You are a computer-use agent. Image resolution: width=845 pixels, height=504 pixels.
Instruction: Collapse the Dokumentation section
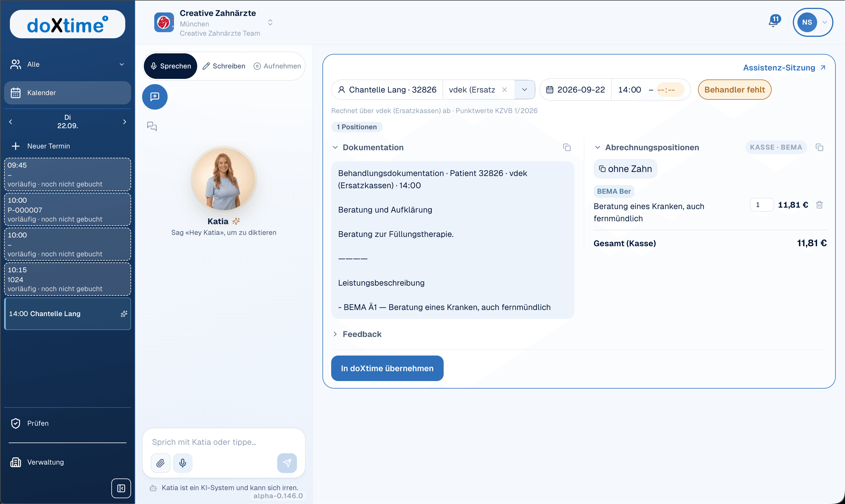coord(335,147)
